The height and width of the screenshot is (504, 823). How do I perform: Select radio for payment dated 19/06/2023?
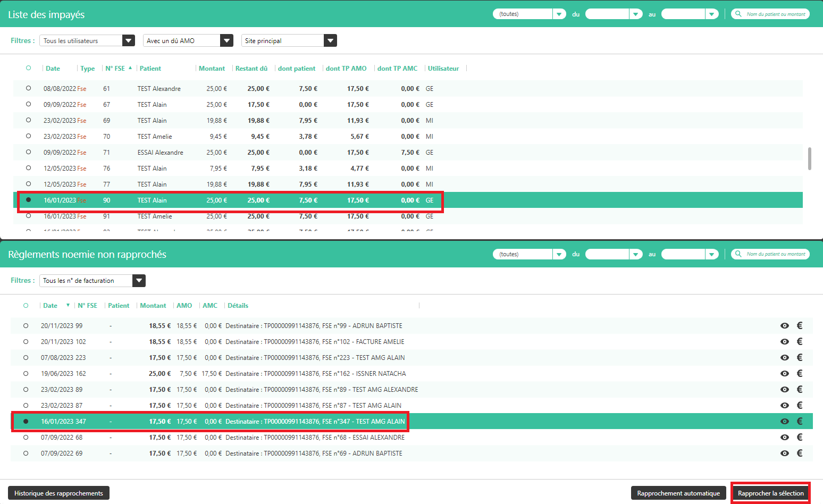click(x=26, y=373)
